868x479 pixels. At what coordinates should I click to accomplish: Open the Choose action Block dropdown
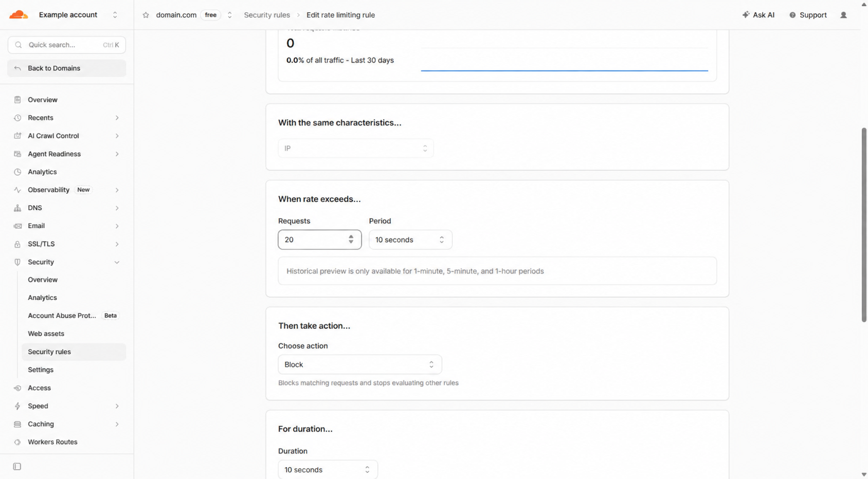pyautogui.click(x=359, y=364)
